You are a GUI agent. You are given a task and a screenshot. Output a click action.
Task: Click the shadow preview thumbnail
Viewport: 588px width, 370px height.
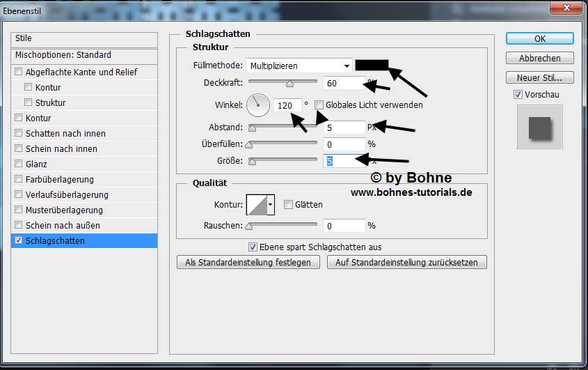point(538,126)
